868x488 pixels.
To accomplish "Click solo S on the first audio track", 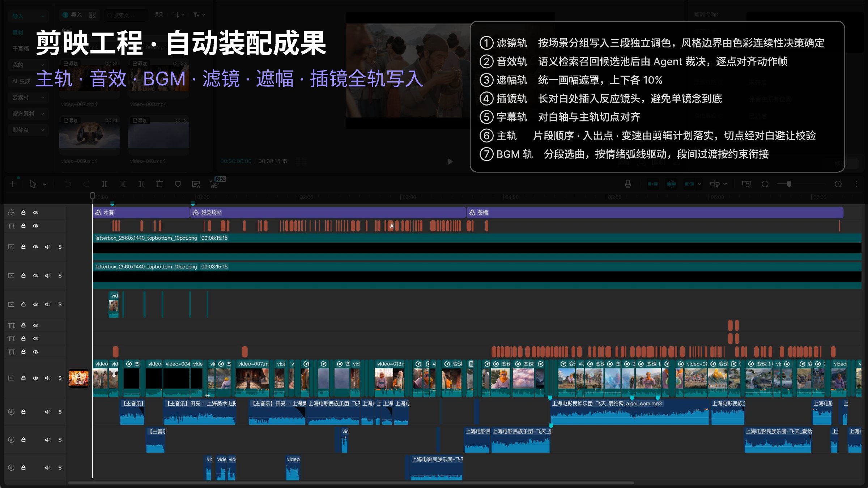I will (x=60, y=412).
